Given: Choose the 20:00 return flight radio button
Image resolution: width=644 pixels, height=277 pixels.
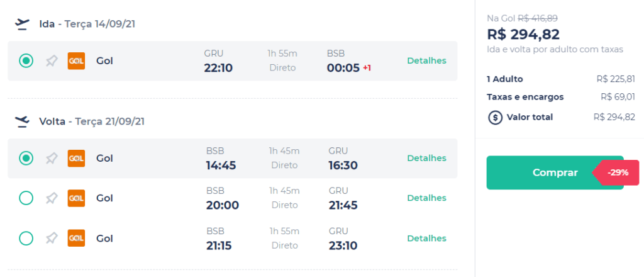Looking at the screenshot, I should point(26,198).
